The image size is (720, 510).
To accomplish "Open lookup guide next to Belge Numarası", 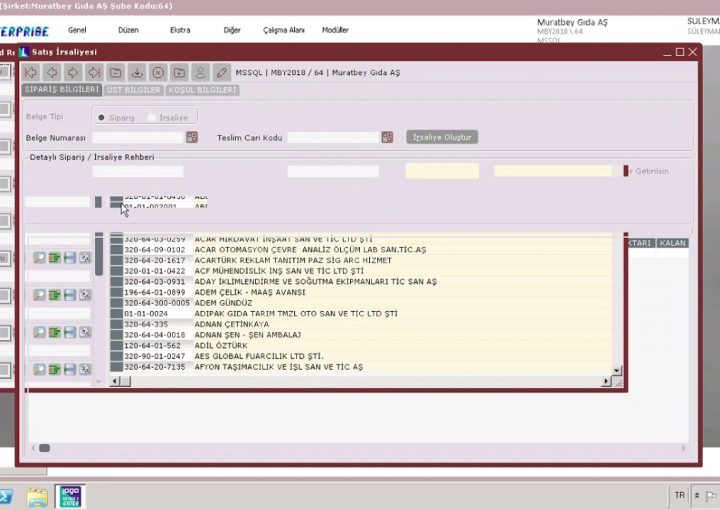I will coord(192,137).
